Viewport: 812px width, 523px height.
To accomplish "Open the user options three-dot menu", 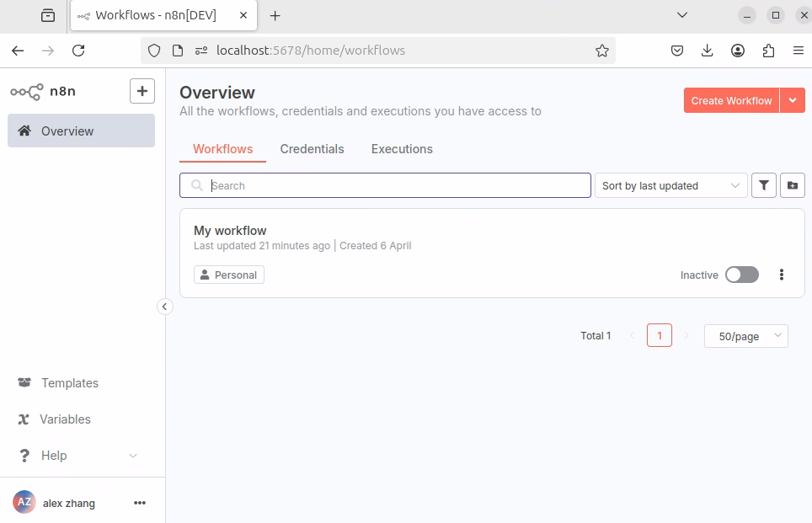I will click(x=140, y=503).
